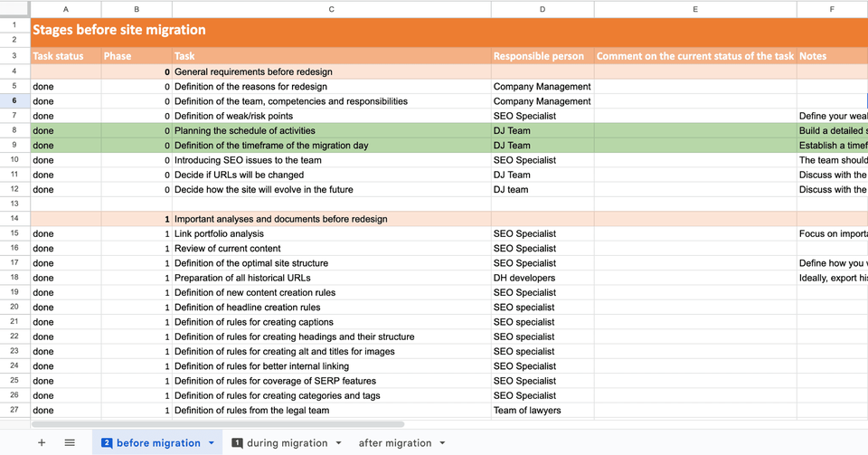The width and height of the screenshot is (868, 455).
Task: Click the add new sheet plus icon
Action: coord(42,442)
